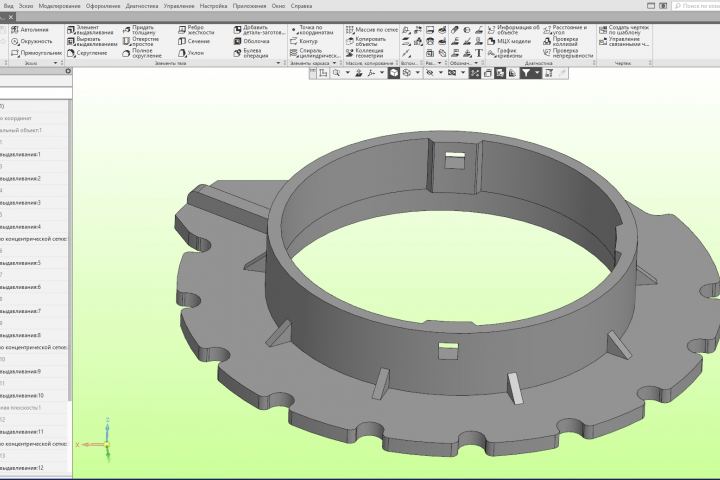Screen dimensions: 720x480
Task: Run Проверка коллизий check
Action: (x=561, y=41)
